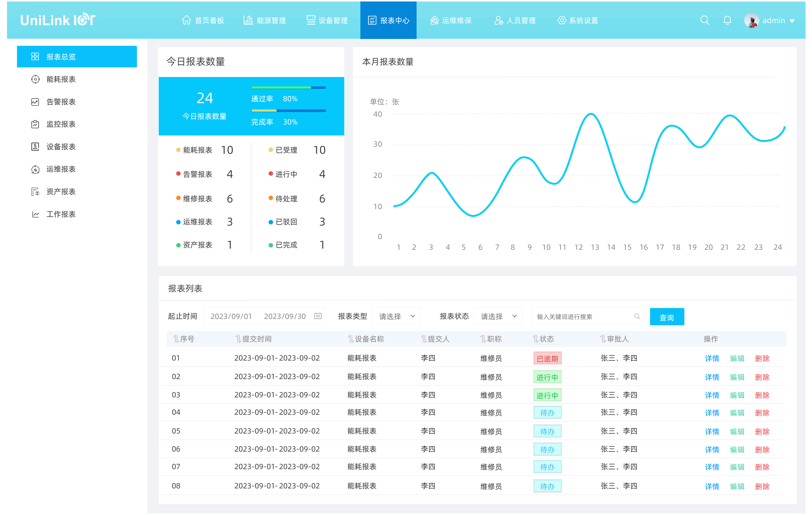Click the 已驳回 count entry
The image size is (812, 515).
[297, 221]
